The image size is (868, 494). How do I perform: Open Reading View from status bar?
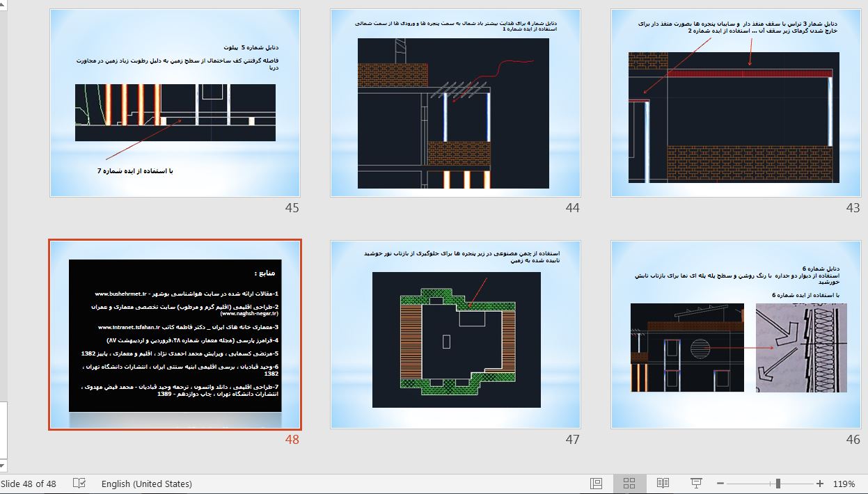(x=663, y=484)
